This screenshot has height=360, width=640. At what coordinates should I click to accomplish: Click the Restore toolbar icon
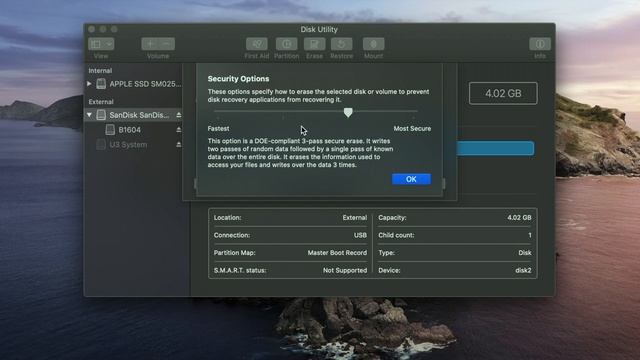[342, 44]
